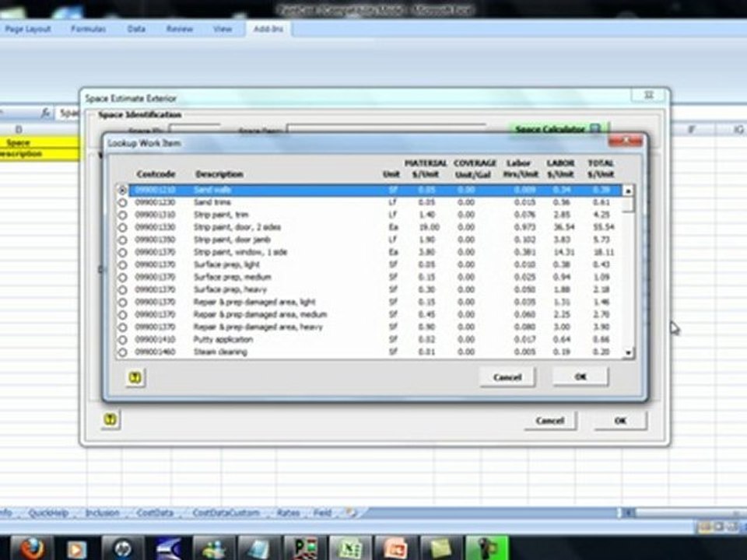Click the yellow help icon in Space Estimate Exterior dialog
This screenshot has height=560, width=747.
coord(110,420)
